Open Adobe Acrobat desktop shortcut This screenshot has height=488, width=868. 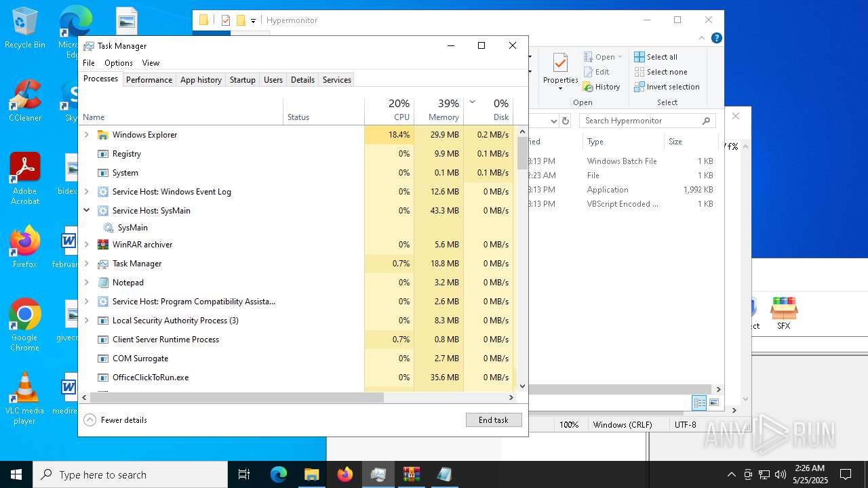[24, 179]
